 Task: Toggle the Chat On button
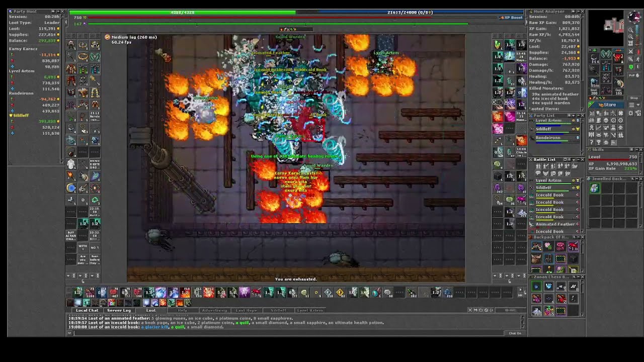[515, 333]
